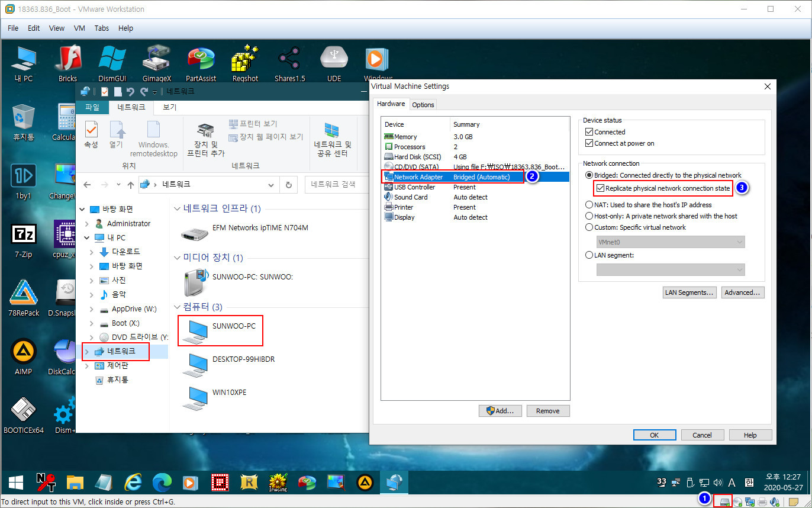Toggle the Connected checkbox
This screenshot has width=812, height=508.
point(589,132)
